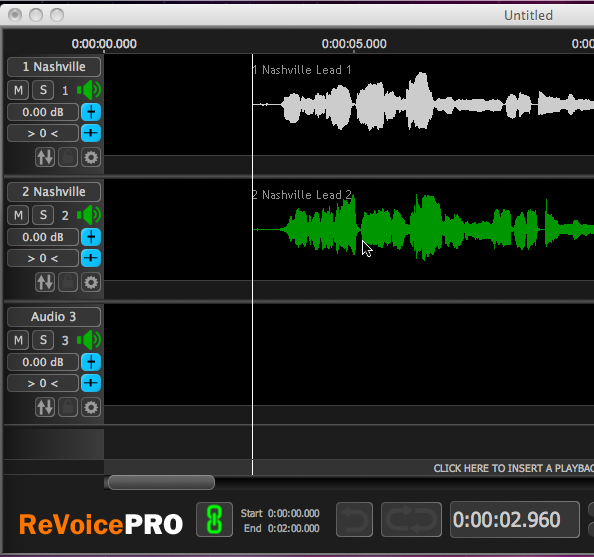Viewport: 594px width, 557px height.
Task: Click the blue plus beside track 1 volume
Action: pos(91,112)
